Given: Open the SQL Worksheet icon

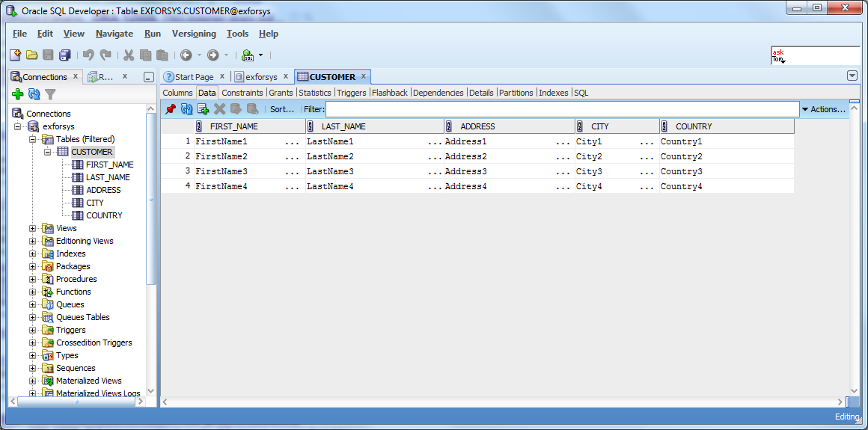Looking at the screenshot, I should coord(248,55).
